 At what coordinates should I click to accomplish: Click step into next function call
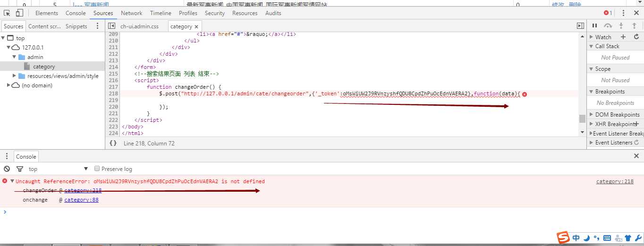point(621,26)
